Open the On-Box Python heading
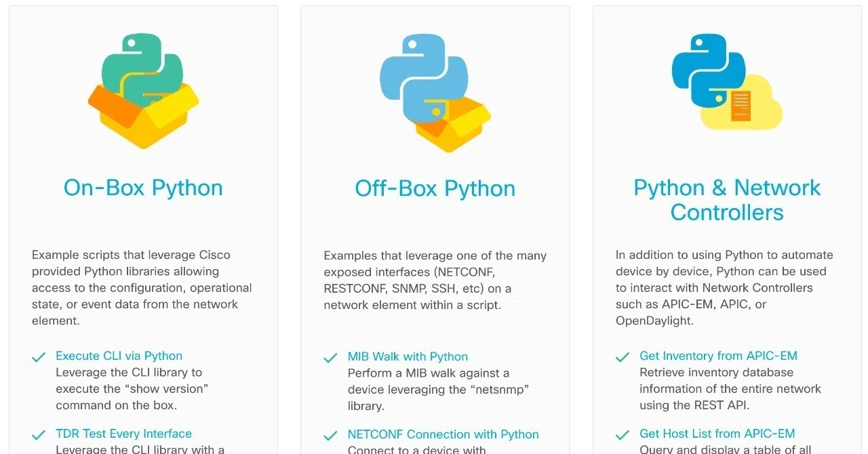The width and height of the screenshot is (868, 454). tap(143, 188)
